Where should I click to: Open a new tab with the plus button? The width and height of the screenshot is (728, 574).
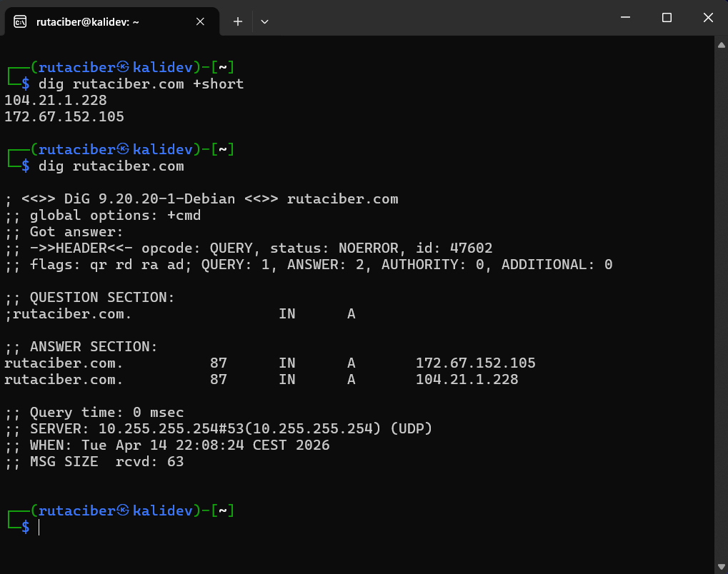[x=238, y=21]
